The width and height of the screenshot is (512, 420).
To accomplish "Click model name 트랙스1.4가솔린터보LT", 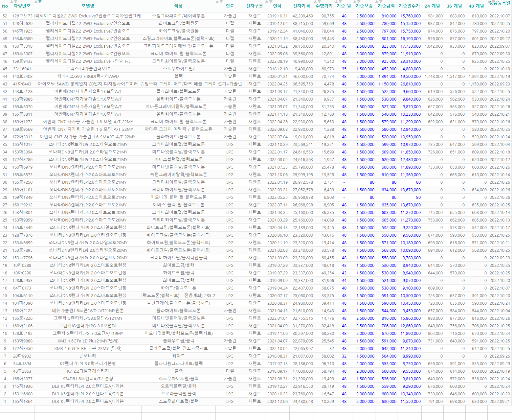I will [x=88, y=69].
